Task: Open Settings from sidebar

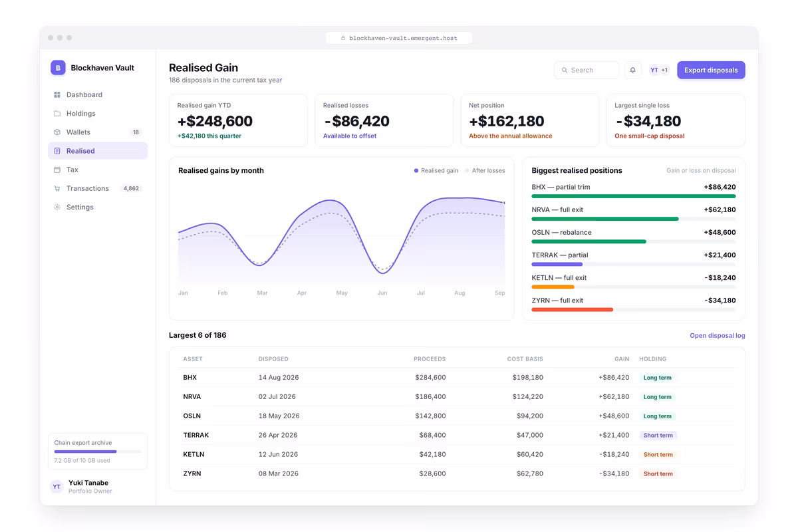Action: 98,207
